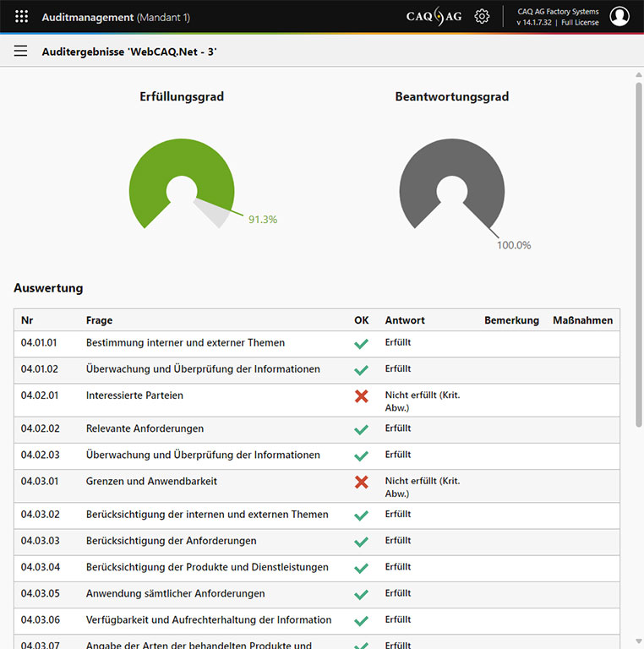Screen dimensions: 644x649
Task: Click the CAQ AG Factory Systems text
Action: coord(558,12)
